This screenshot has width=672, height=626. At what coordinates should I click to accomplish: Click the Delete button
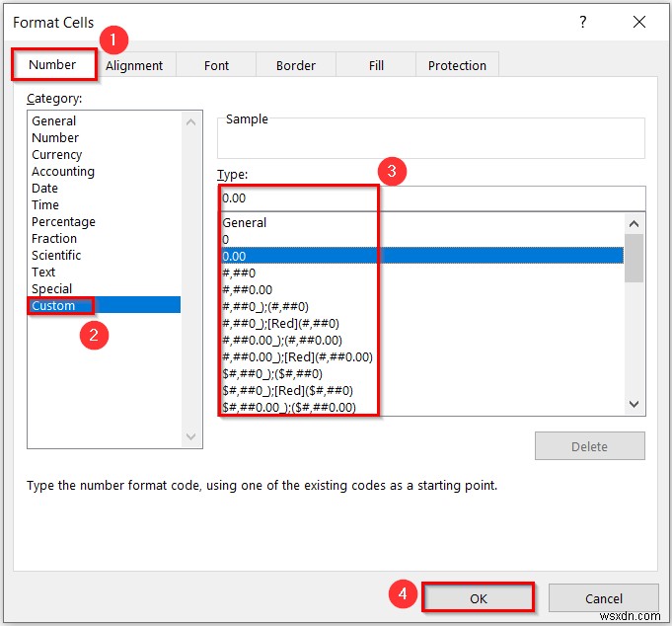tap(589, 446)
